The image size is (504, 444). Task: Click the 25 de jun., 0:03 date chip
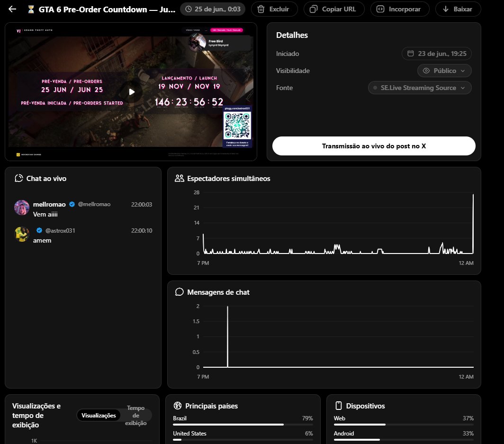(x=213, y=9)
